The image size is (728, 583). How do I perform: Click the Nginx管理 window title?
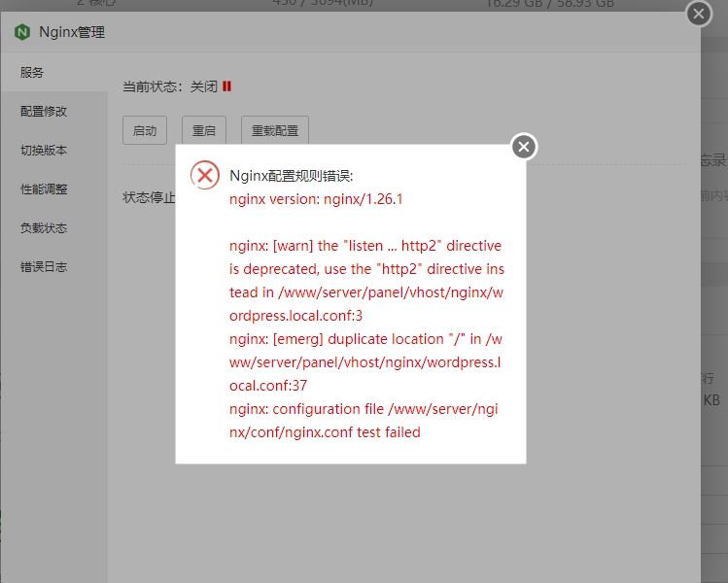[72, 32]
